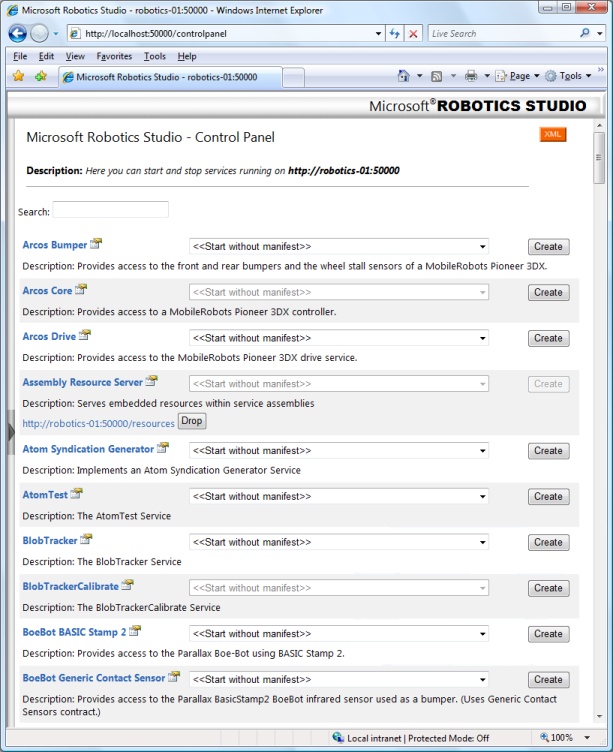Open the robotics-01:50000/resources link

point(98,423)
